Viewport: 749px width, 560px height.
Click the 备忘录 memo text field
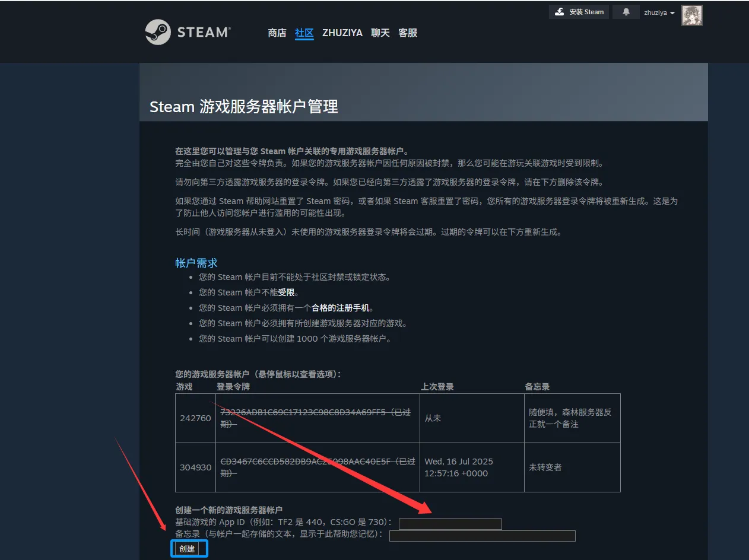(x=482, y=536)
